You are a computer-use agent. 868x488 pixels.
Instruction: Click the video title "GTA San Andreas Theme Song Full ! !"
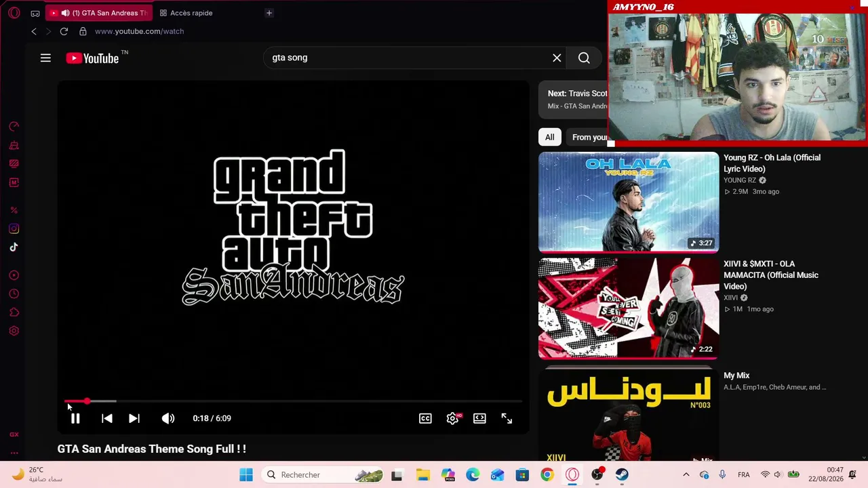pyautogui.click(x=152, y=449)
